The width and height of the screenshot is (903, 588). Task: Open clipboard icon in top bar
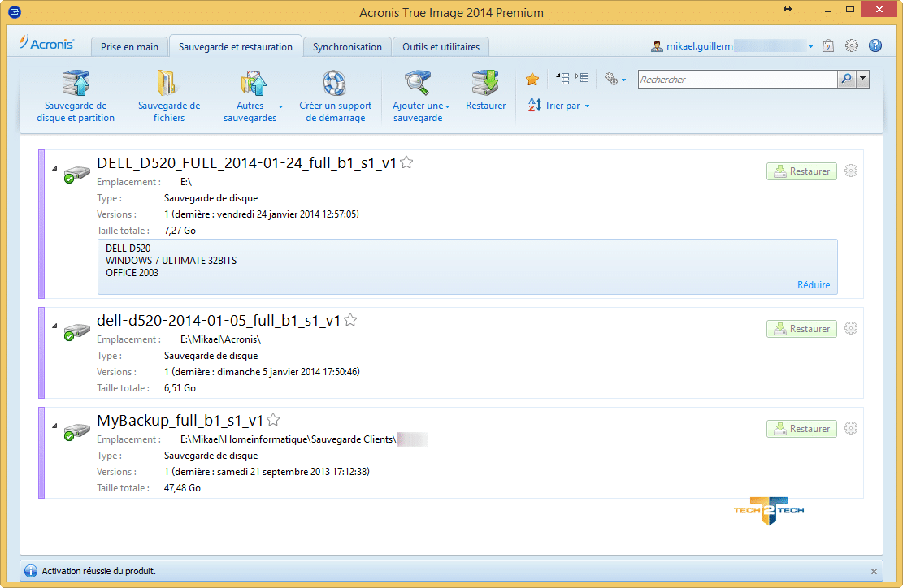pyautogui.click(x=828, y=46)
